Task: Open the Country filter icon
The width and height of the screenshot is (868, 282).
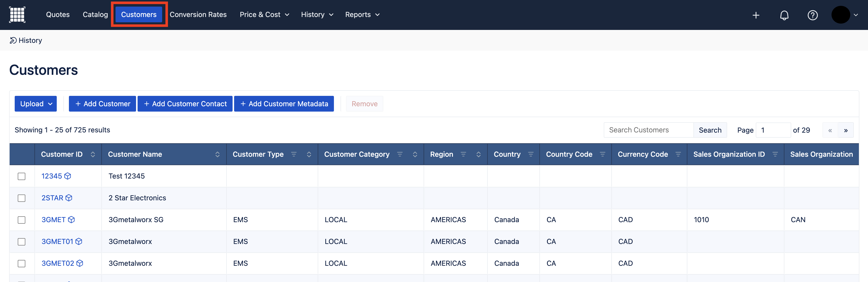Action: click(531, 154)
